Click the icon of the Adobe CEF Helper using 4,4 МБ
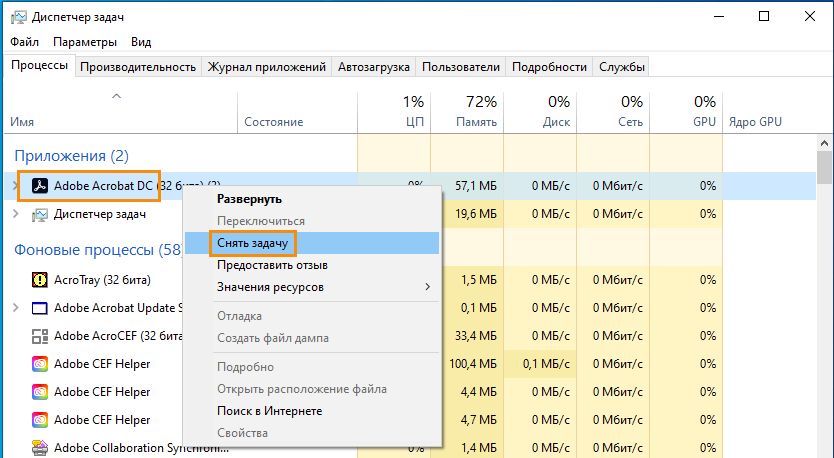834x458 pixels. tap(40, 392)
